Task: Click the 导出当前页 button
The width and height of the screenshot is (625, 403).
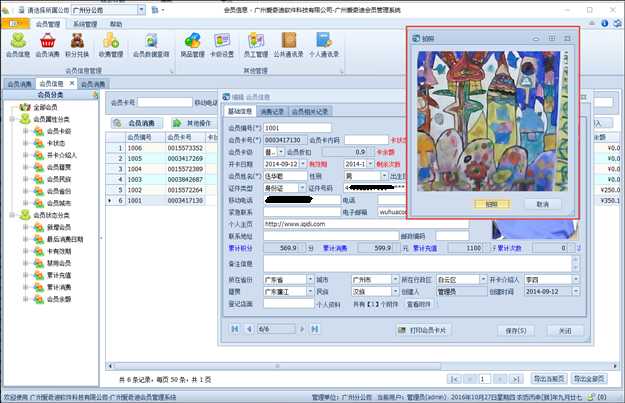Action: [x=549, y=379]
